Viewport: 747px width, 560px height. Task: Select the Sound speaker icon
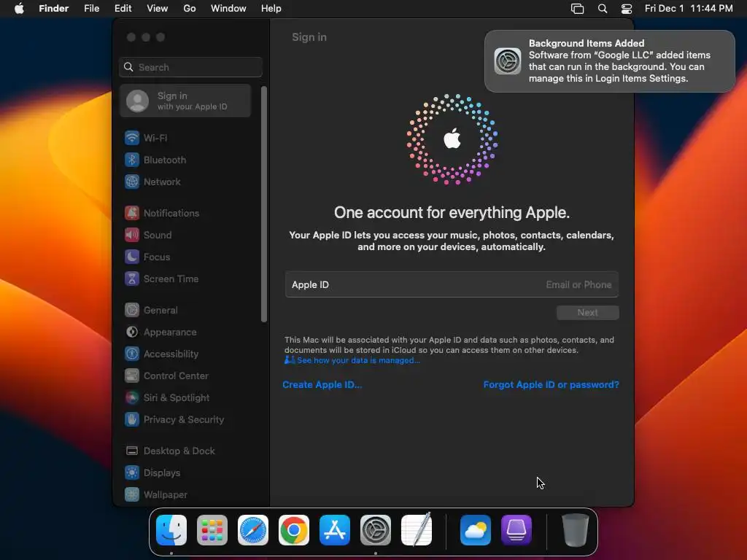pyautogui.click(x=132, y=236)
